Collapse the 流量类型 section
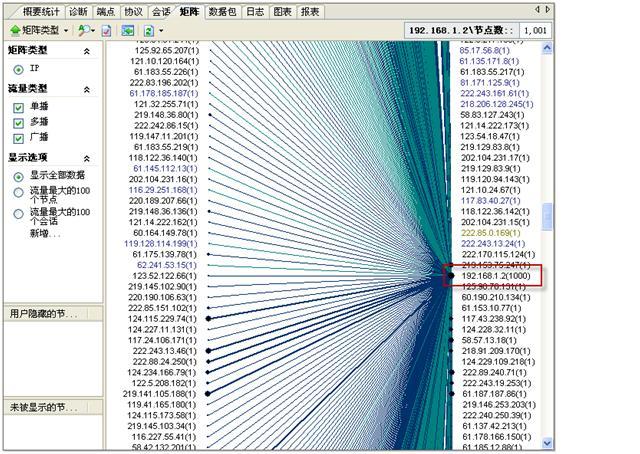Image resolution: width=640 pixels, height=454 pixels. (x=86, y=90)
